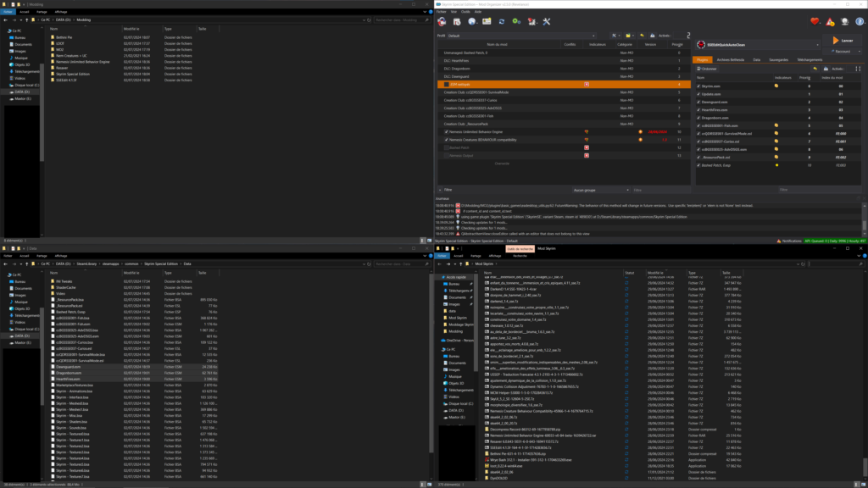Click the Update globe icon in Mod Organizer
Screen dimensions: 868x488
pyautogui.click(x=845, y=21)
